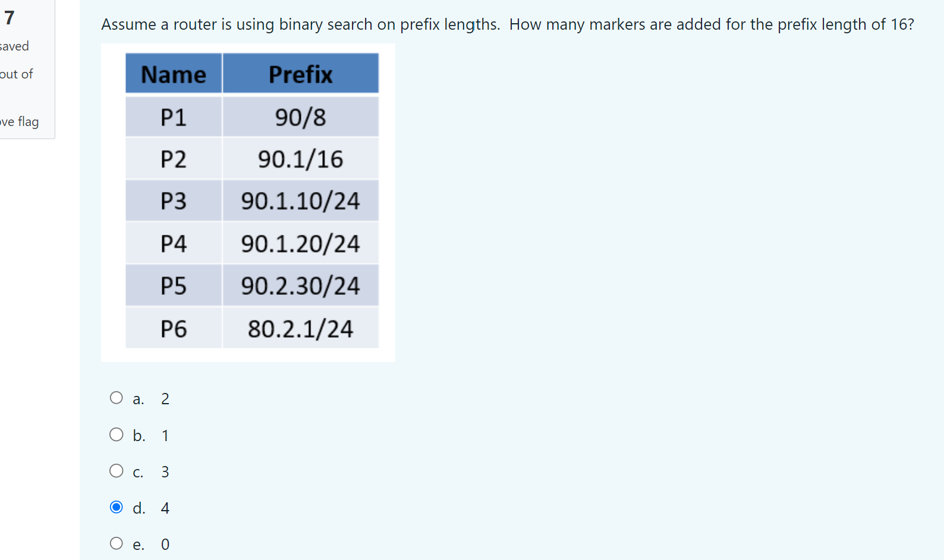944x560 pixels.
Task: Click the P6 row entry 80.2.1/24
Action: pos(300,328)
